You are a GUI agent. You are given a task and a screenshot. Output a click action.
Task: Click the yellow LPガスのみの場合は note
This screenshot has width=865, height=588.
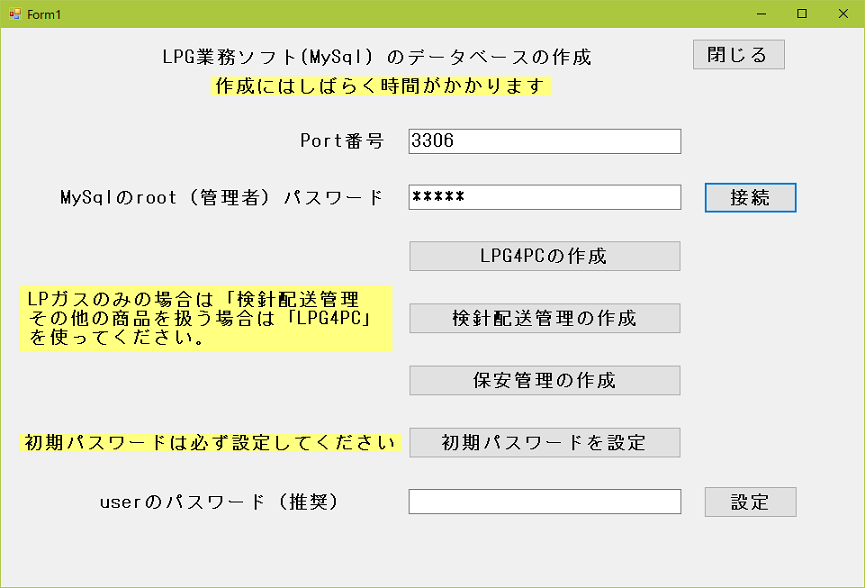(x=206, y=318)
